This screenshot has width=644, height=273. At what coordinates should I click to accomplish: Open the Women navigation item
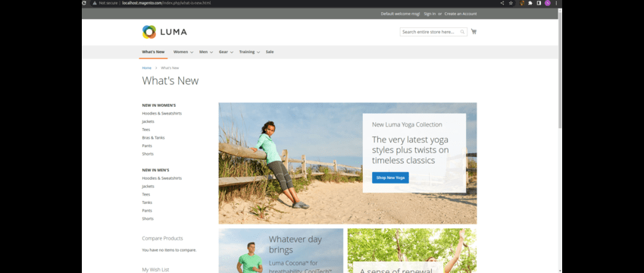pyautogui.click(x=181, y=52)
